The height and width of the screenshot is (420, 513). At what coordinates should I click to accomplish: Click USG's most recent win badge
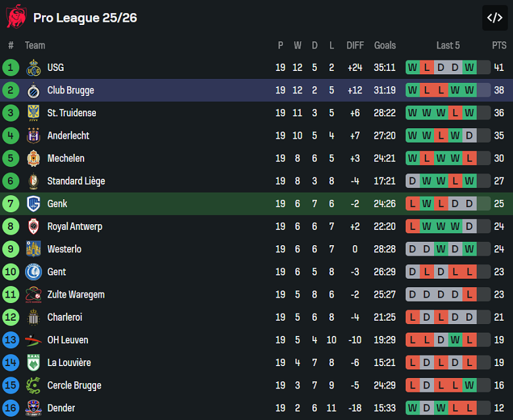470,68
